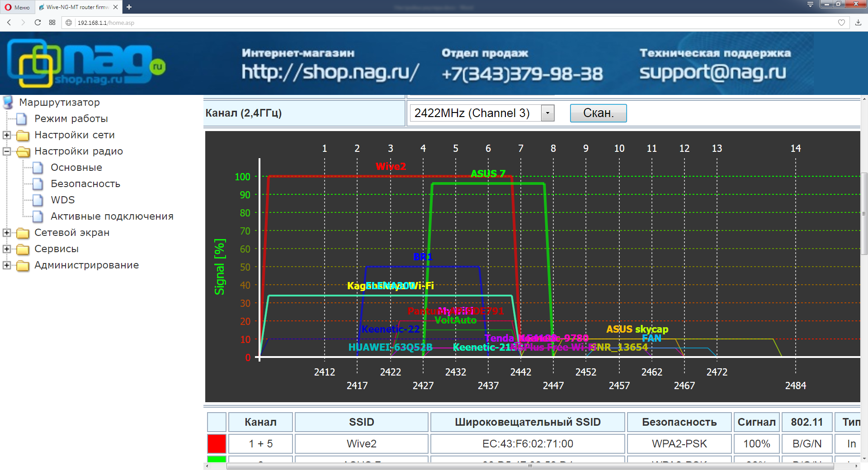Collapse the Настройки радио tree node

(x=6, y=151)
